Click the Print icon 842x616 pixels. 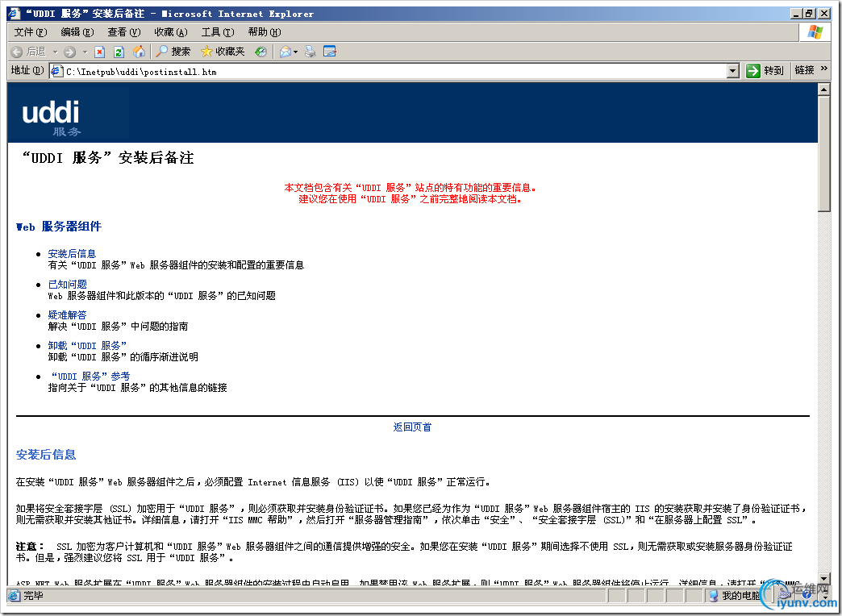310,52
